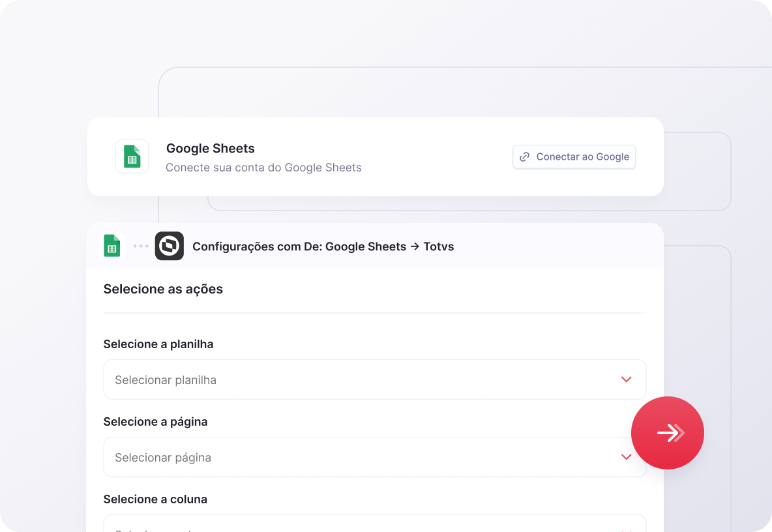Click the Google Sheets icon in Configurações header
Screen dimensions: 772x532
pos(111,246)
